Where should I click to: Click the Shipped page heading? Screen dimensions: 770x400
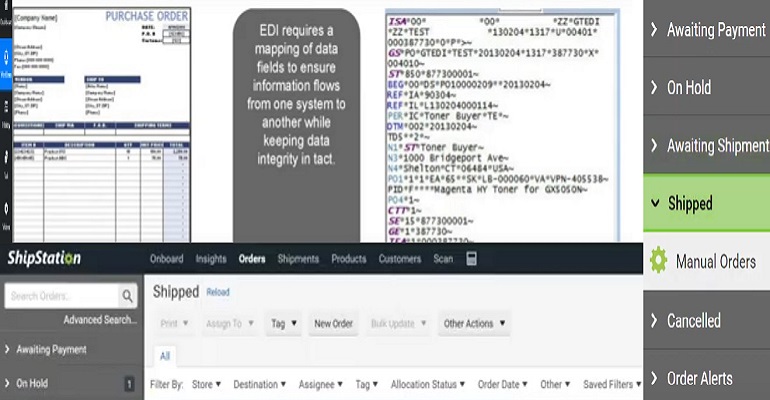(x=176, y=292)
